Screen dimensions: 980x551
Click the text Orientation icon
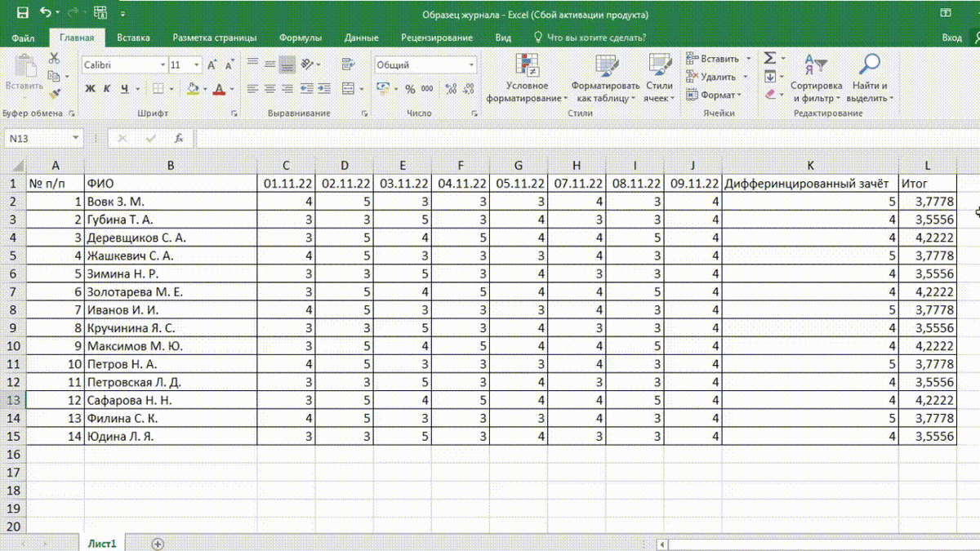(x=308, y=64)
